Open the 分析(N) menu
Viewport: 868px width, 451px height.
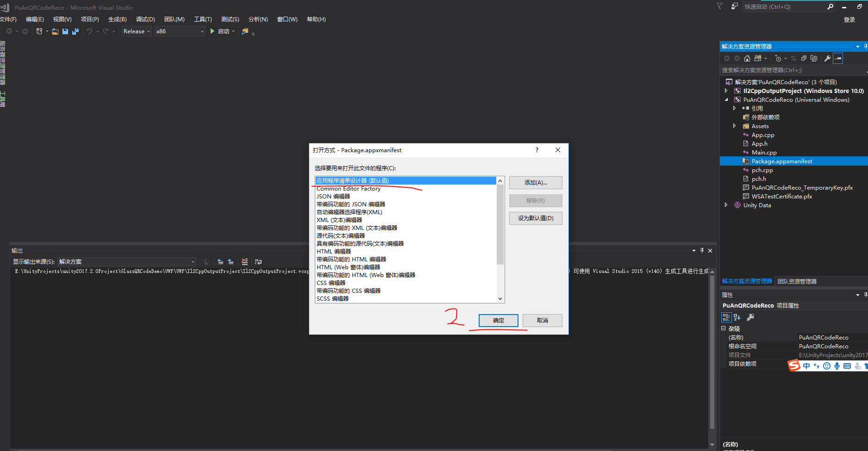[x=258, y=19]
